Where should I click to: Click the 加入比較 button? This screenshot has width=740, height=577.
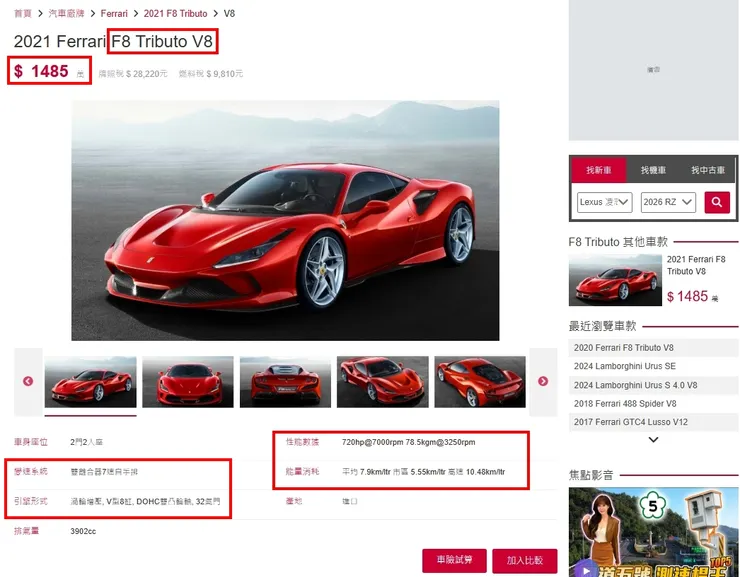pos(525,560)
